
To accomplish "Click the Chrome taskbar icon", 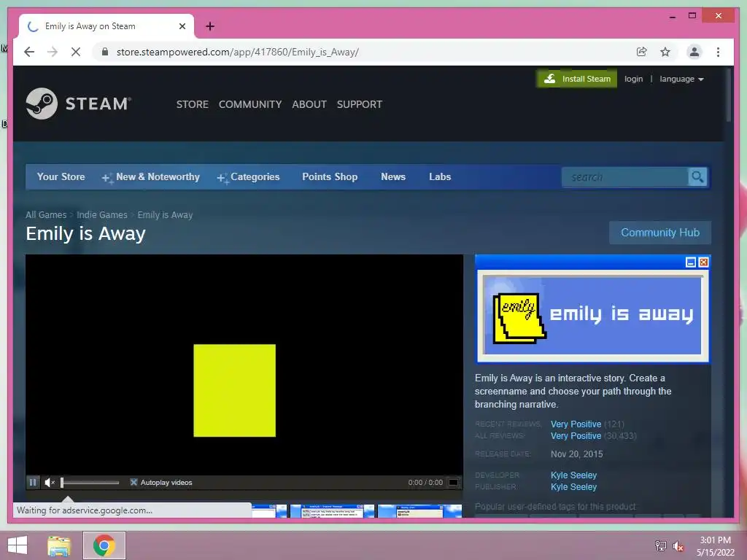I will (104, 545).
